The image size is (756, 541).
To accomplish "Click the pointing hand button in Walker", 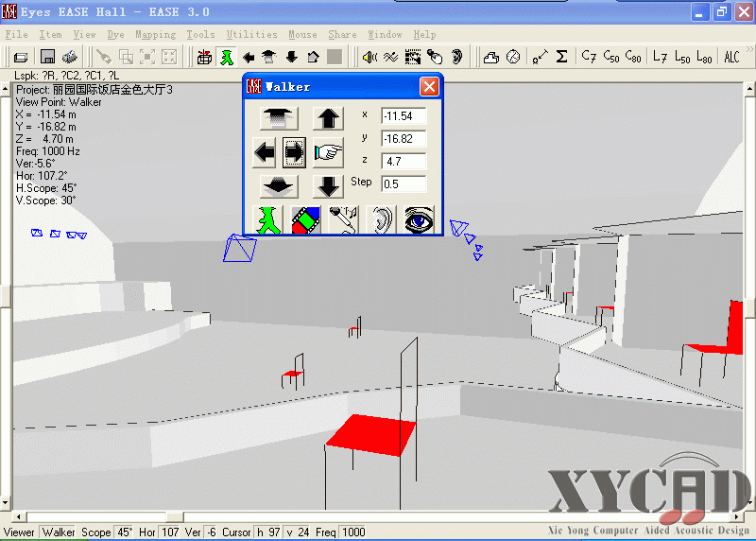I will [328, 152].
